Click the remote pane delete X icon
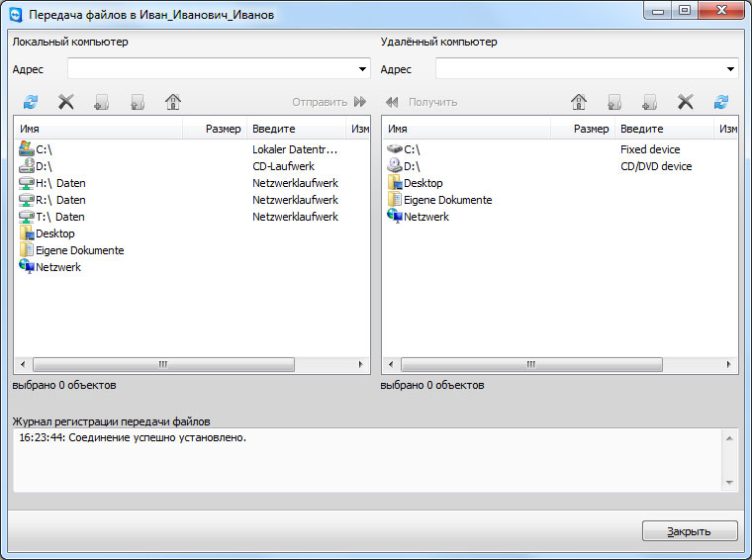The width and height of the screenshot is (752, 560). point(686,102)
